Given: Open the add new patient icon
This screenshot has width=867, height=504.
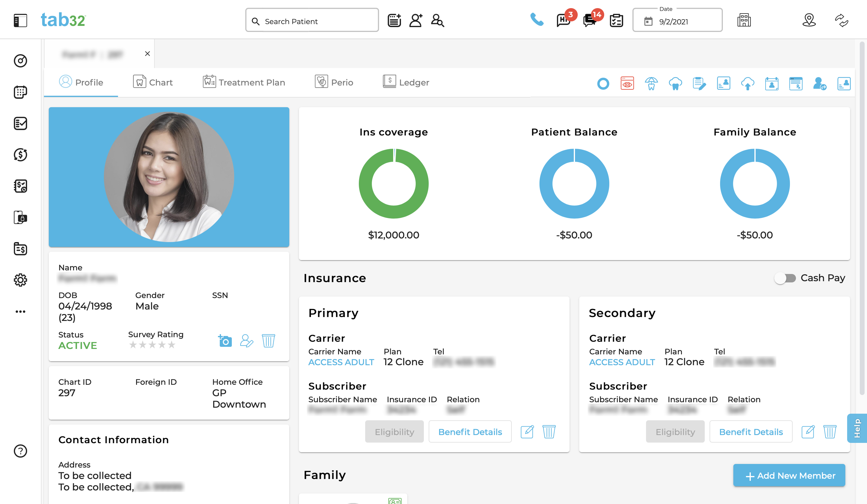Looking at the screenshot, I should [416, 21].
